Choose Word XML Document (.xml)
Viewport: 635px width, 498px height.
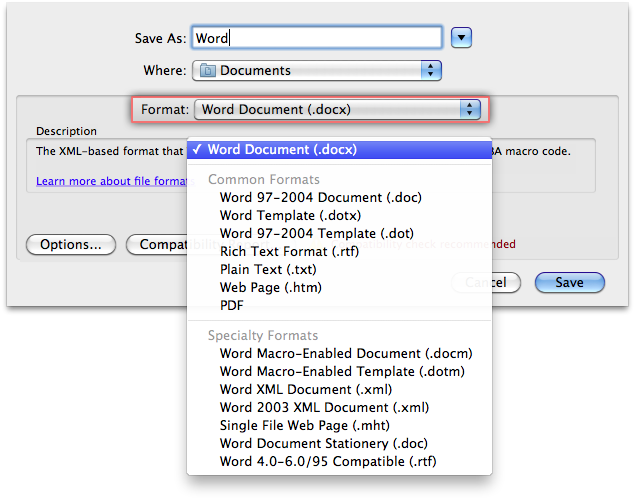pos(339,389)
